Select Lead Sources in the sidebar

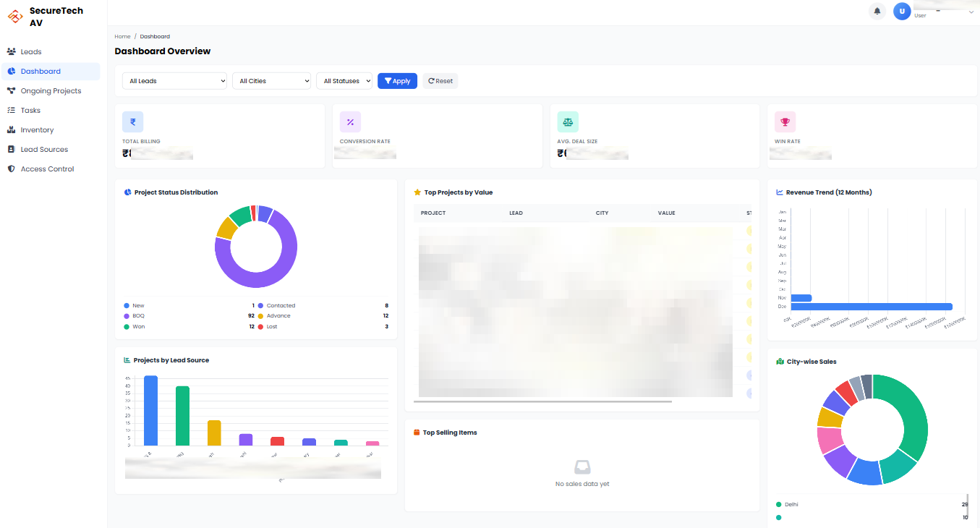click(11, 149)
